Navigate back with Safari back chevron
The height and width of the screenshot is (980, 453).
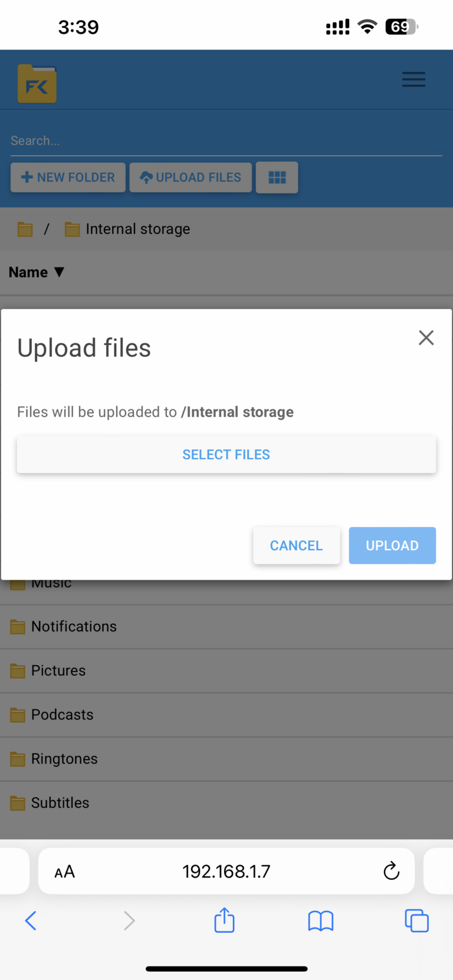click(31, 920)
